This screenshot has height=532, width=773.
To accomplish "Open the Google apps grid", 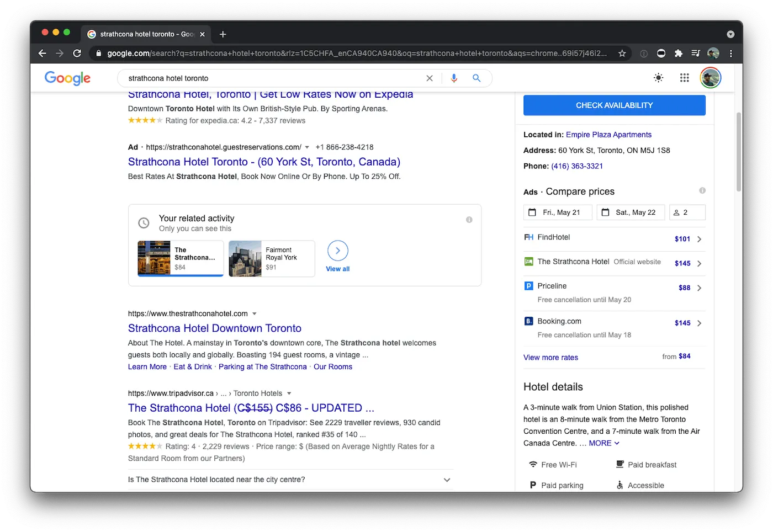I will [x=685, y=78].
